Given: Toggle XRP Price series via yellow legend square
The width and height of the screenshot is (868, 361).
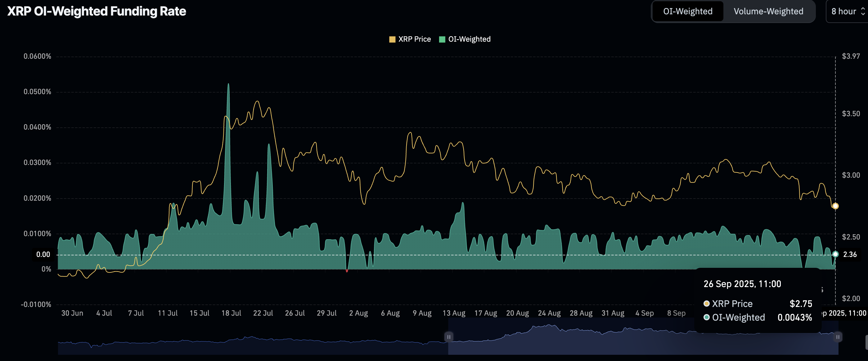Looking at the screenshot, I should point(392,39).
